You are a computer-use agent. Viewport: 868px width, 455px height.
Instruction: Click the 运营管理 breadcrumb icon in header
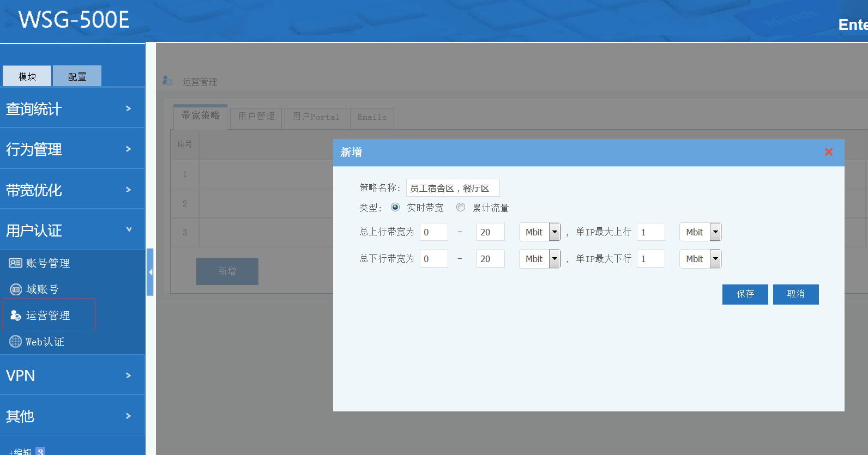pyautogui.click(x=167, y=81)
